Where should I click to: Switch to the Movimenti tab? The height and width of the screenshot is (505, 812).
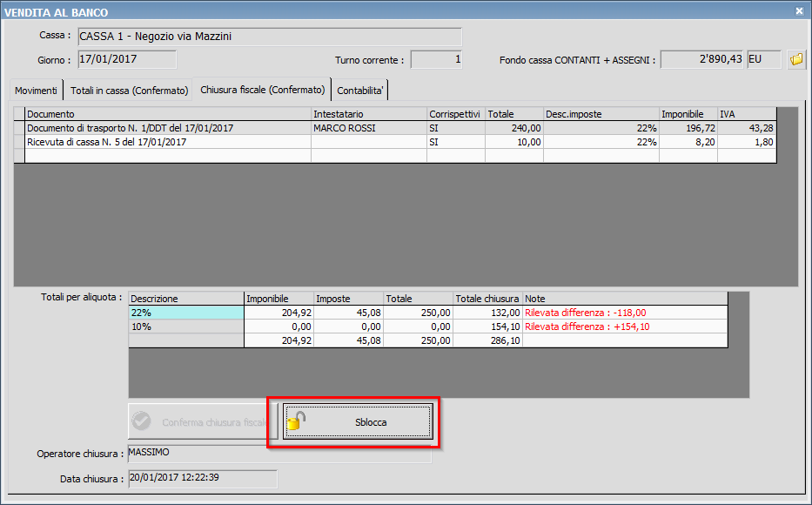point(36,91)
